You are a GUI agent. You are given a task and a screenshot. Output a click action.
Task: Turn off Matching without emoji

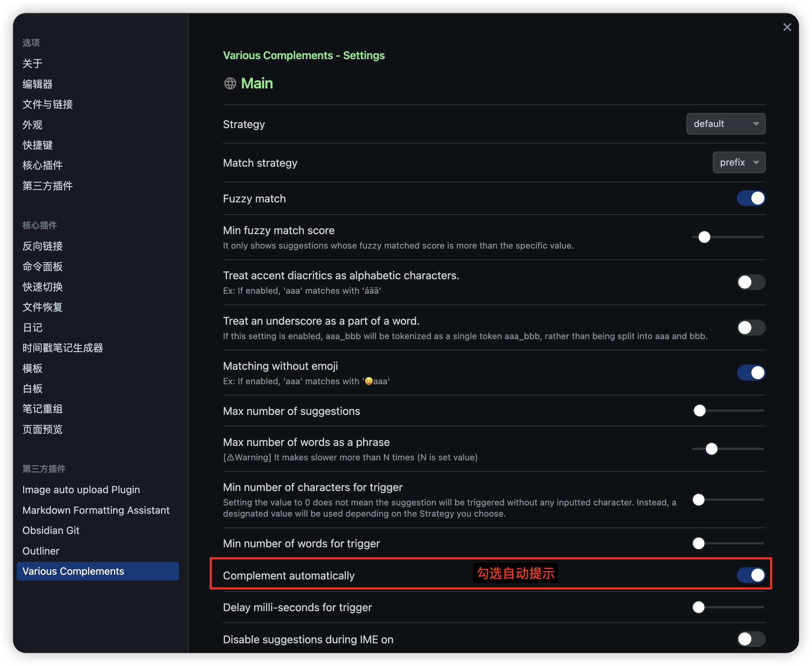(x=751, y=373)
